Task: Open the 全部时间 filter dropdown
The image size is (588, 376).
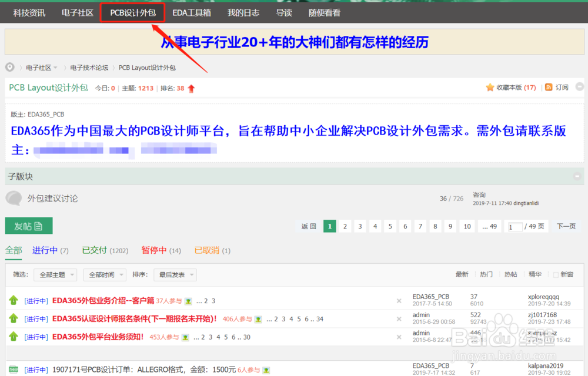Action: point(105,275)
